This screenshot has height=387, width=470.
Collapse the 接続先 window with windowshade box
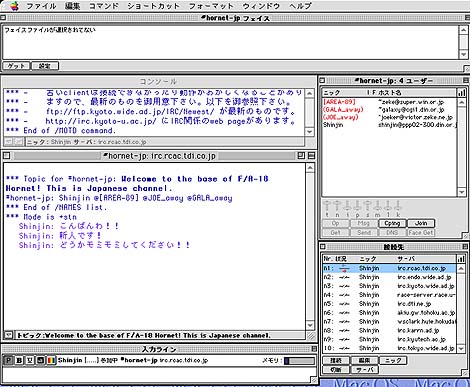[x=465, y=247]
